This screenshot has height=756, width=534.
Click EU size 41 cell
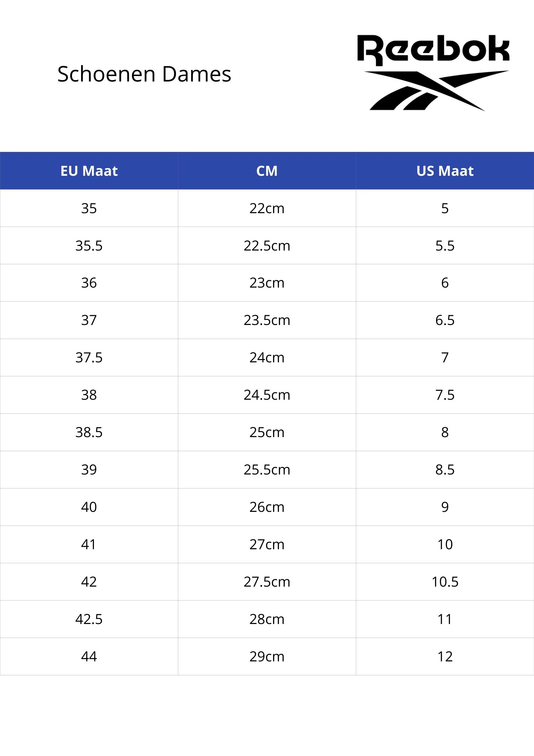pos(89,545)
